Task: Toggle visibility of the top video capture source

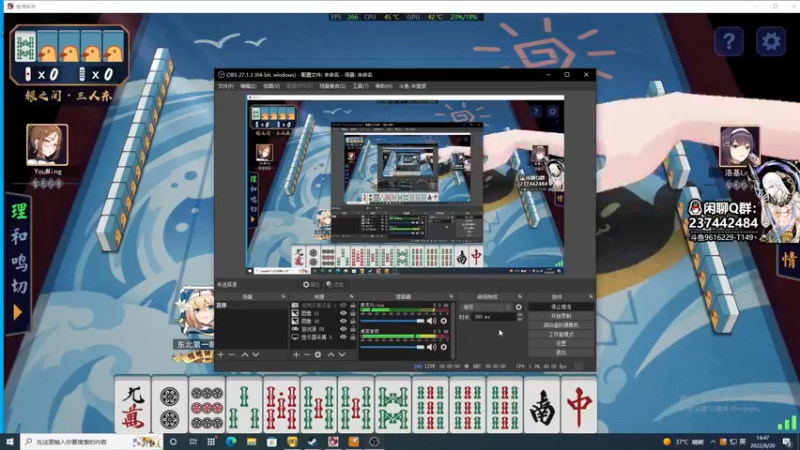Action: [x=343, y=306]
